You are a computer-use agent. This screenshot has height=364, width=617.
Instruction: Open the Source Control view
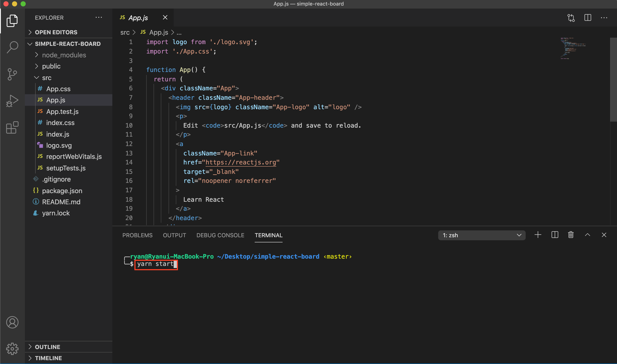tap(12, 74)
